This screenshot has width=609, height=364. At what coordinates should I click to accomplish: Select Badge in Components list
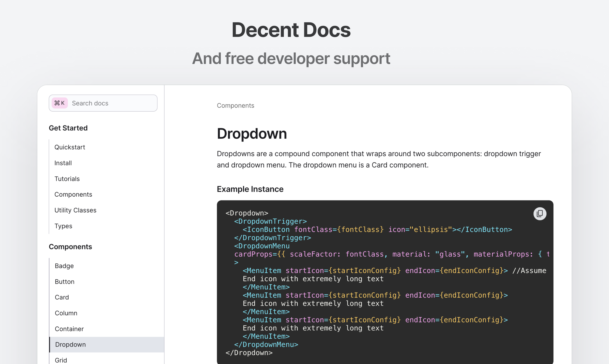pos(64,266)
